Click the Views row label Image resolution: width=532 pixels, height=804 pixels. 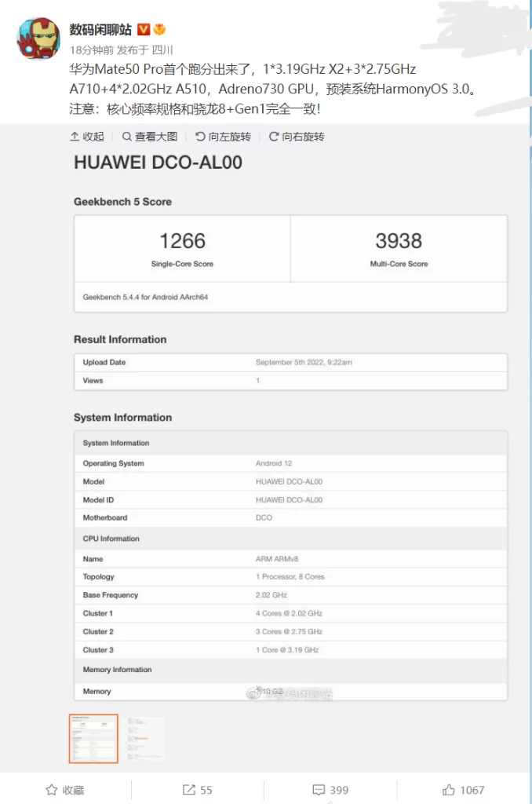(x=93, y=381)
